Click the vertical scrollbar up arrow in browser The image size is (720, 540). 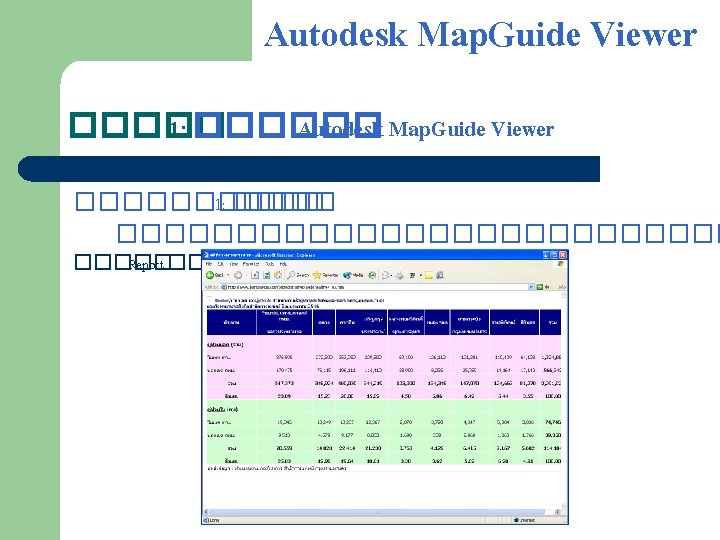tap(564, 296)
